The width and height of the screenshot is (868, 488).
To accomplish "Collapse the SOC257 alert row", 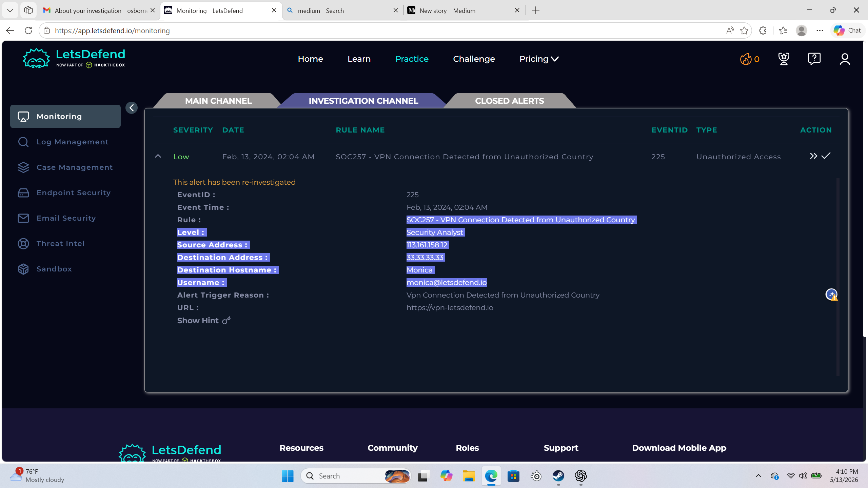I will point(158,156).
